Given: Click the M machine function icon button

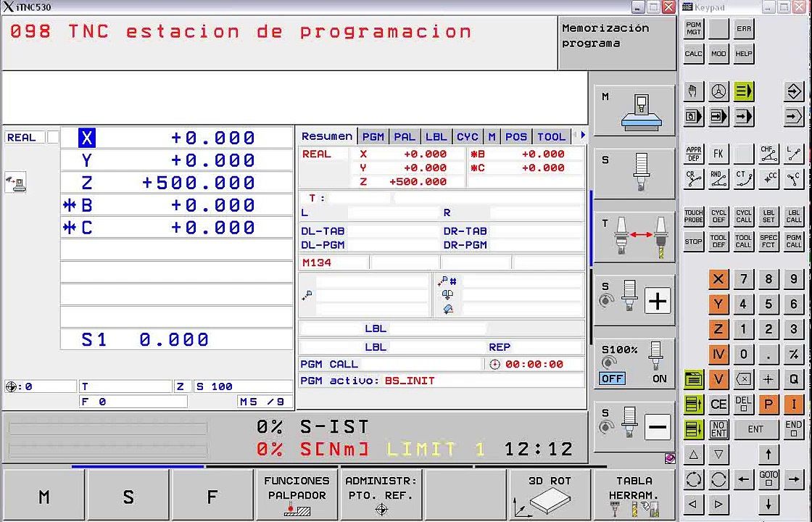Looking at the screenshot, I should click(634, 110).
